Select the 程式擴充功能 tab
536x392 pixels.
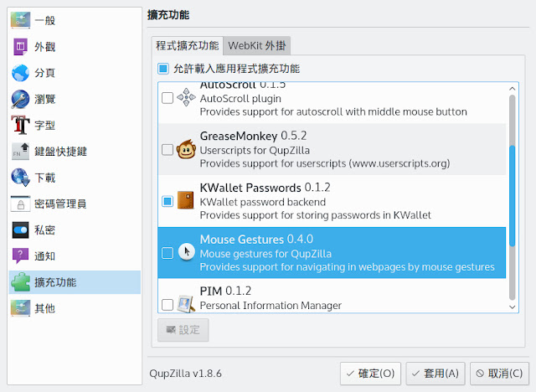188,45
